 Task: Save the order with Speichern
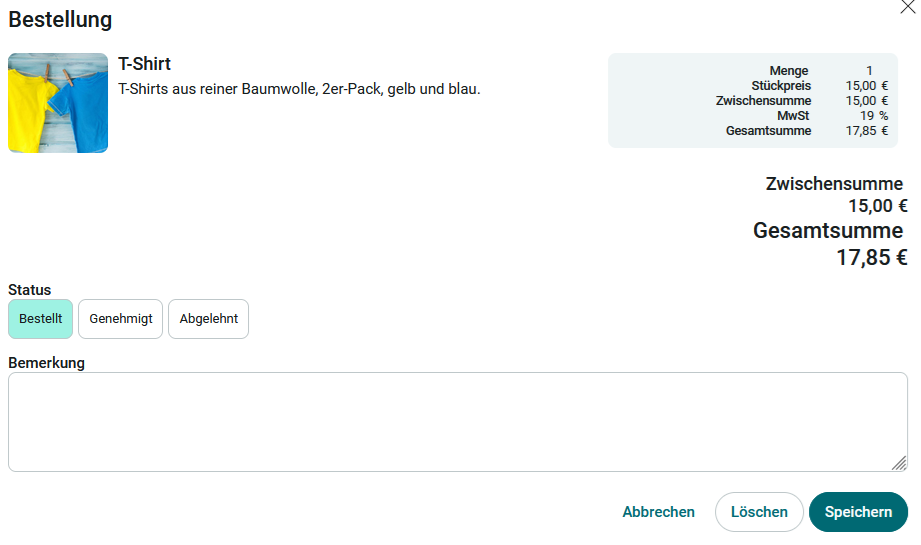[858, 512]
